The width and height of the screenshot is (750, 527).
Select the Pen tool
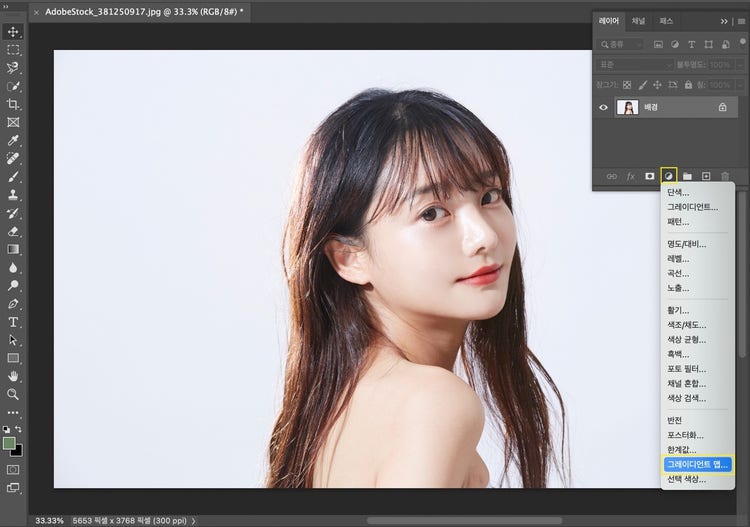coord(13,304)
